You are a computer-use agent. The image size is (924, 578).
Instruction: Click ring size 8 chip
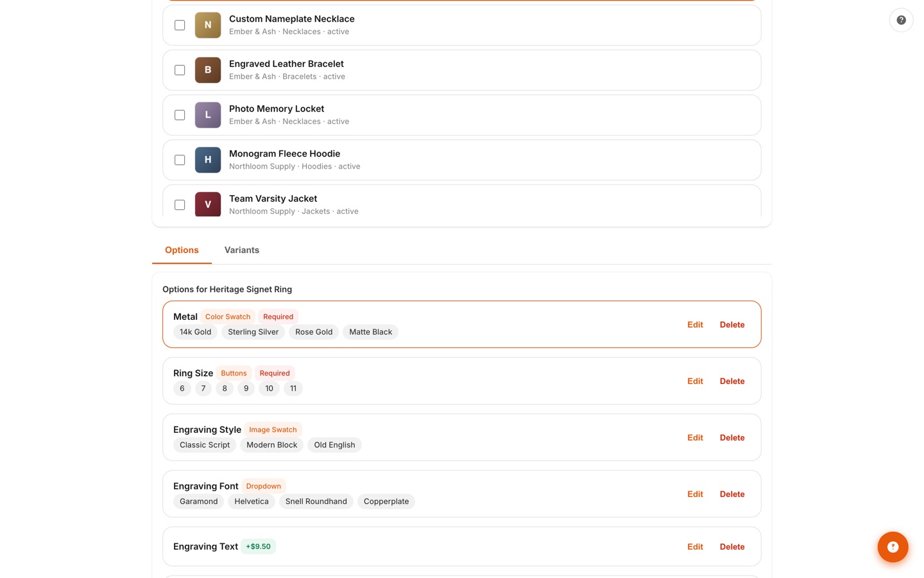click(225, 389)
